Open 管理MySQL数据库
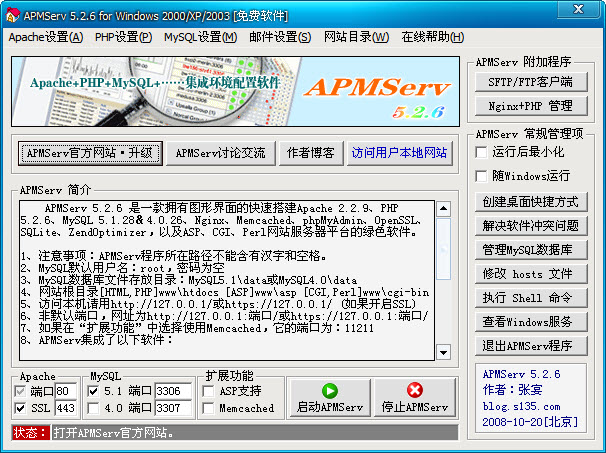Viewport: 606px width, 453px height. coord(531,250)
